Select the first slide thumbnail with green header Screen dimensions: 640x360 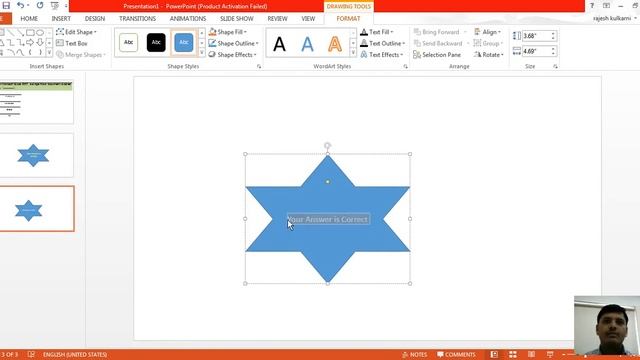click(36, 102)
